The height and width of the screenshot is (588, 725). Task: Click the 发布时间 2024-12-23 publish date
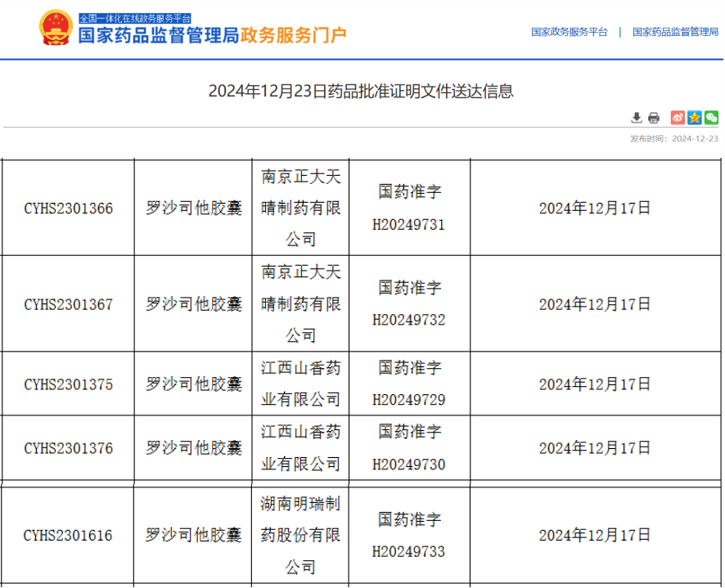click(x=673, y=138)
